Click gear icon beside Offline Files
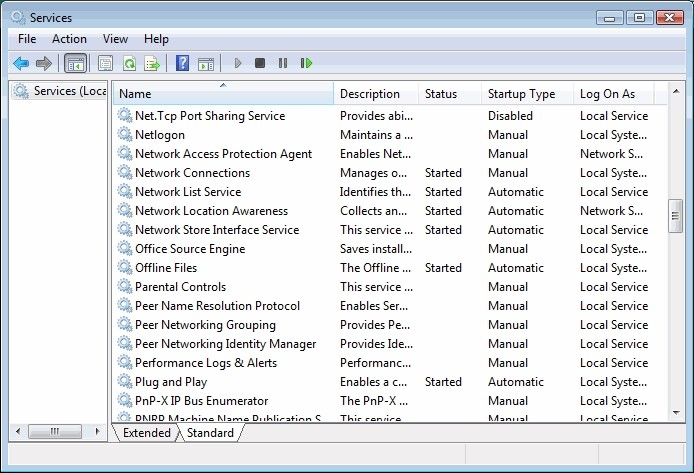The height and width of the screenshot is (473, 694). point(125,268)
